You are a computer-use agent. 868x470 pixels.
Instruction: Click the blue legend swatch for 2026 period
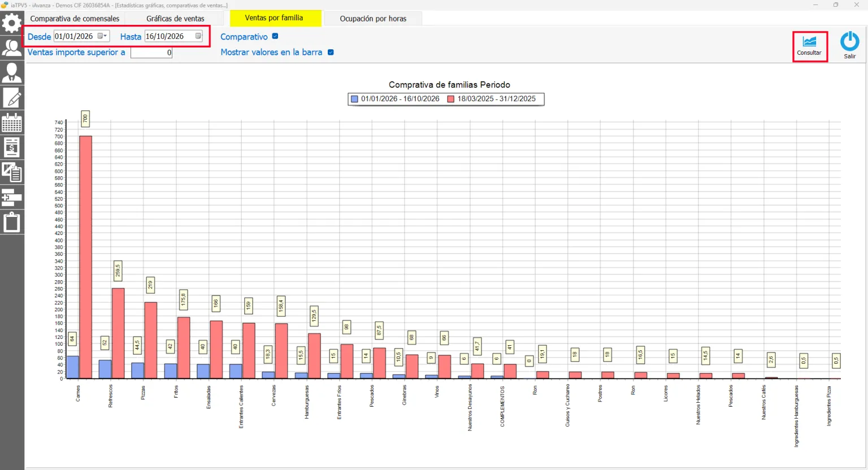tap(354, 99)
